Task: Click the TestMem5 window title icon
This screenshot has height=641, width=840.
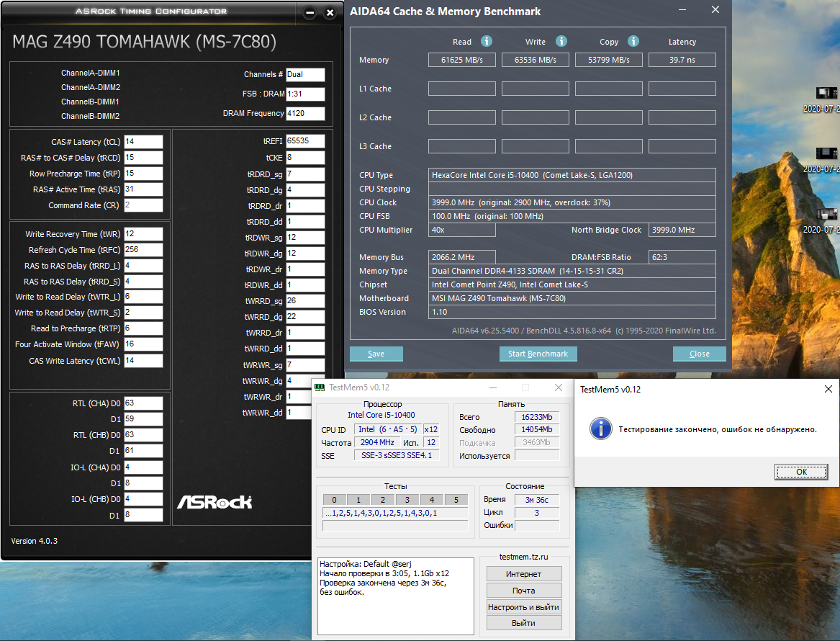Action: pyautogui.click(x=320, y=387)
